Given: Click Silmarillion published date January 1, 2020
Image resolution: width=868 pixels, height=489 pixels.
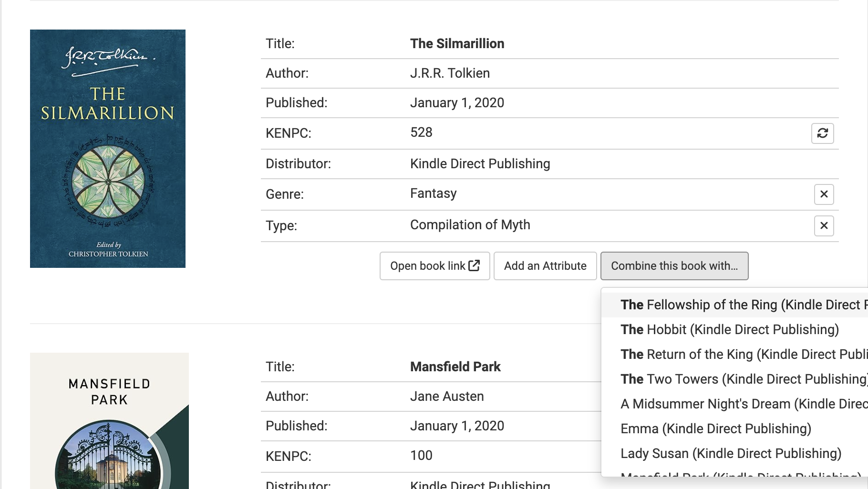Looking at the screenshot, I should click(457, 102).
